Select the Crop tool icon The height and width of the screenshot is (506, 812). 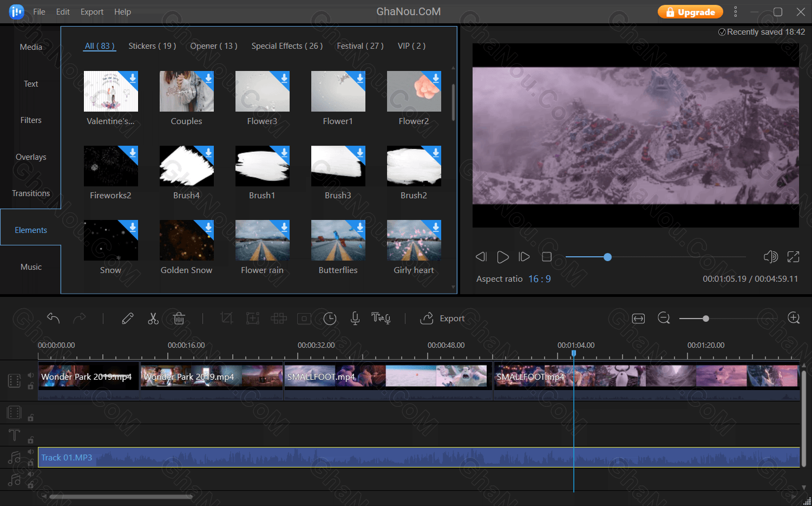click(x=227, y=319)
